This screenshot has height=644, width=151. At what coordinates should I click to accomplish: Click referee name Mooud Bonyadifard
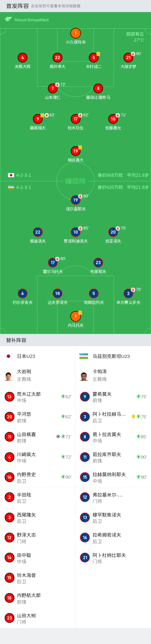tap(31, 20)
